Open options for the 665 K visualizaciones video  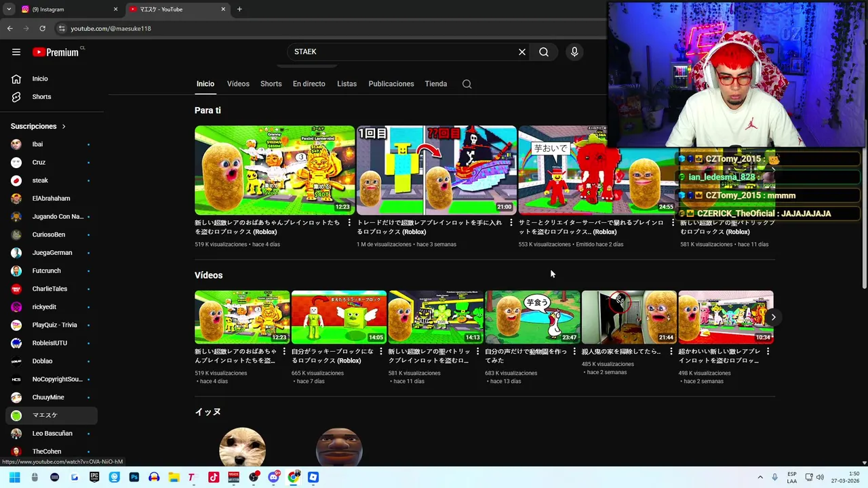[x=381, y=352]
